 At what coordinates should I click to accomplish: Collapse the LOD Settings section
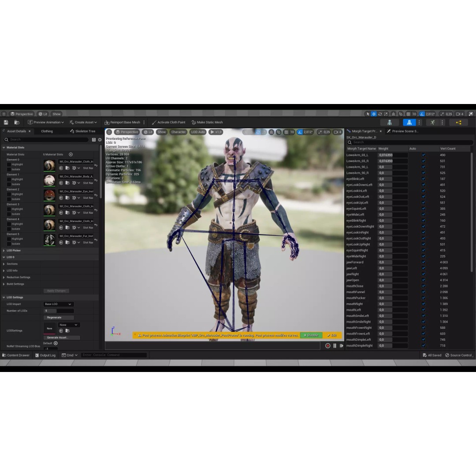tap(4, 297)
